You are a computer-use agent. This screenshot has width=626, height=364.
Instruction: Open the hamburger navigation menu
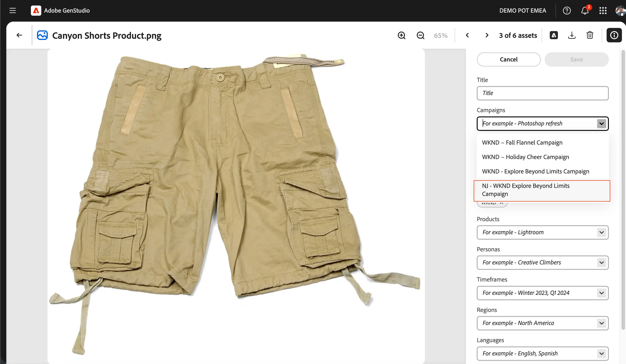[12, 10]
